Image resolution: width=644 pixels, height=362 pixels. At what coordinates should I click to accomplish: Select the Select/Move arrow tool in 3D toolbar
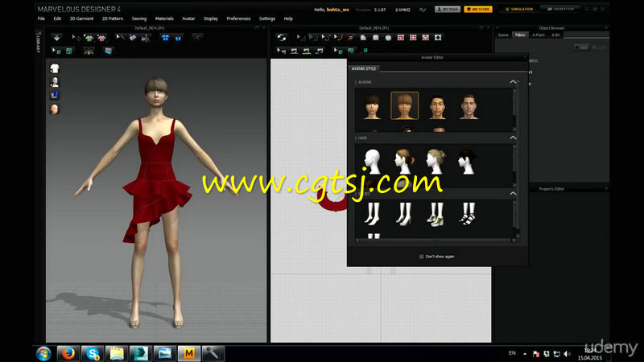point(76,38)
